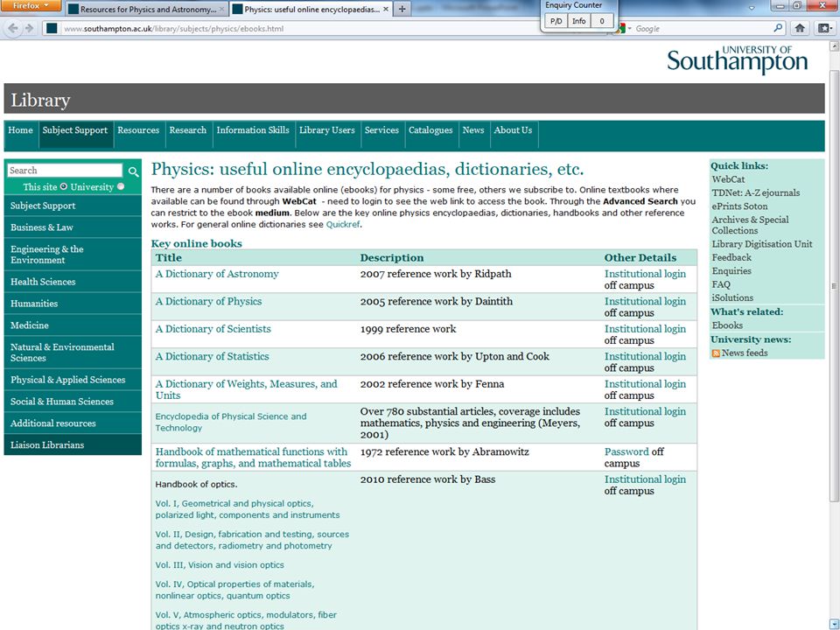Open Encyclopedia of Physical Science and Technology

[x=231, y=422]
